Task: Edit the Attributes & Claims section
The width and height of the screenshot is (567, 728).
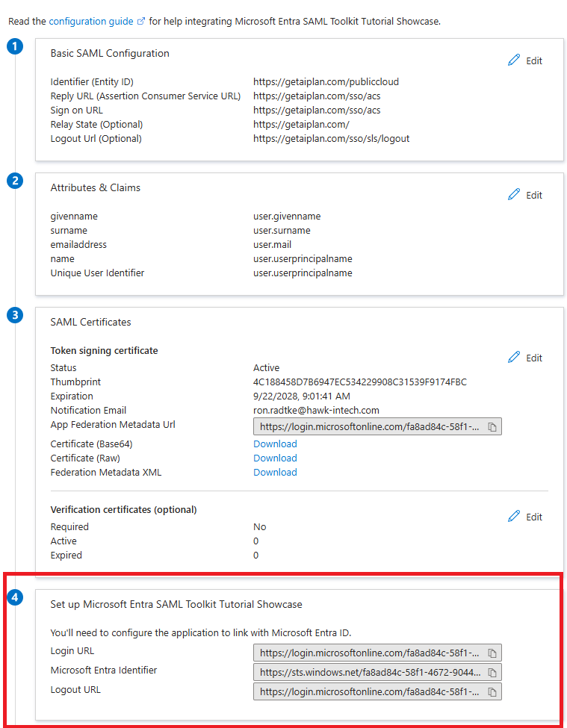Action: coord(525,195)
